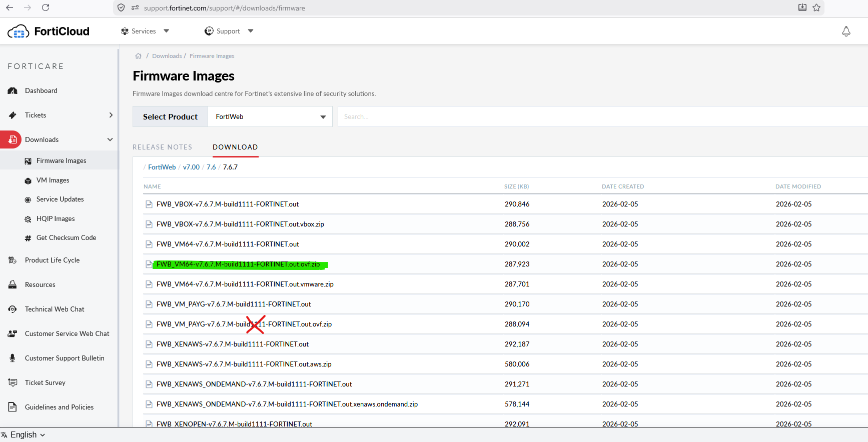Click the home icon in breadcrumb
868x442 pixels.
[139, 56]
